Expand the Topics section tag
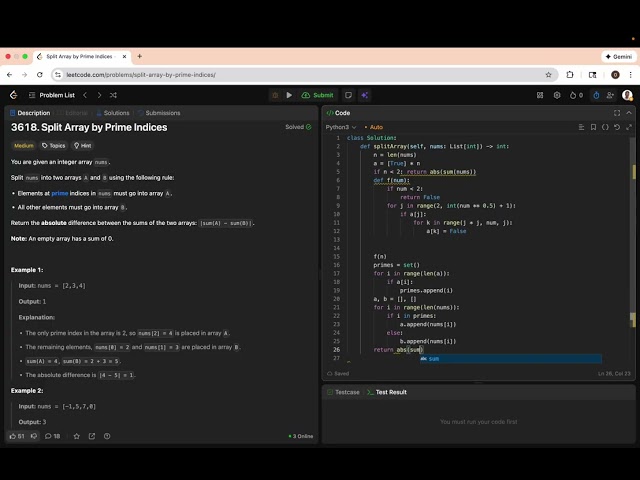Viewport: 640px width, 480px height. click(x=52, y=145)
